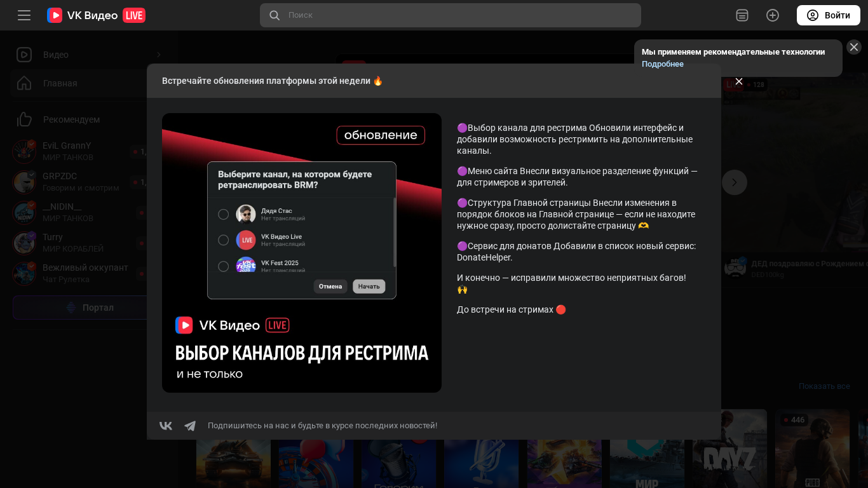Click the paragraph starting "Меню сайта"
The height and width of the screenshot is (488, 868).
(x=577, y=177)
